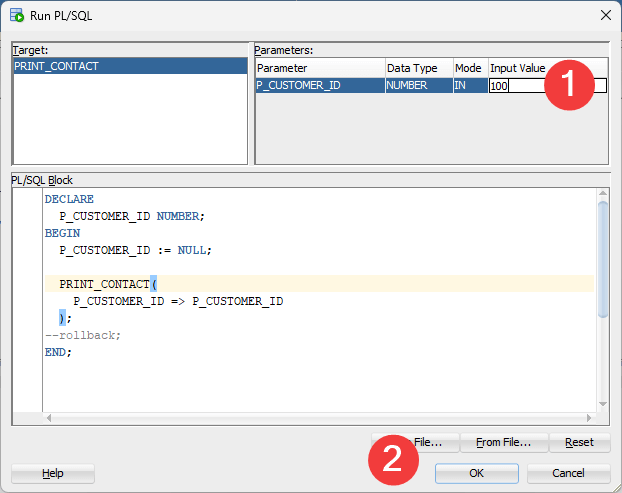
Task: Click the Data Type column header
Action: coord(419,68)
